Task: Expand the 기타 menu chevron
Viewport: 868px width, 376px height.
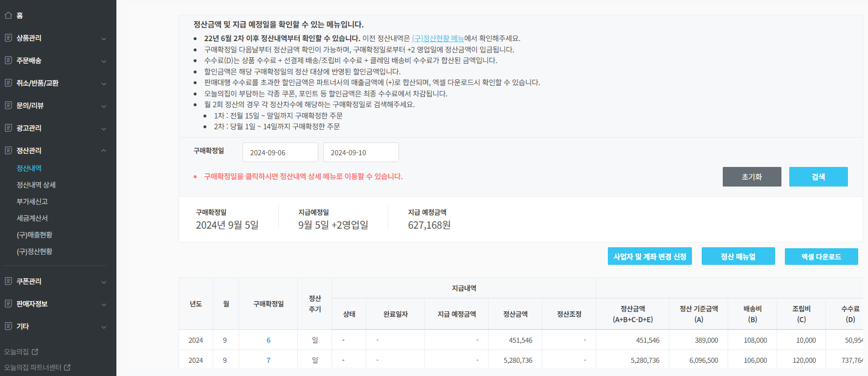Action: (x=104, y=327)
